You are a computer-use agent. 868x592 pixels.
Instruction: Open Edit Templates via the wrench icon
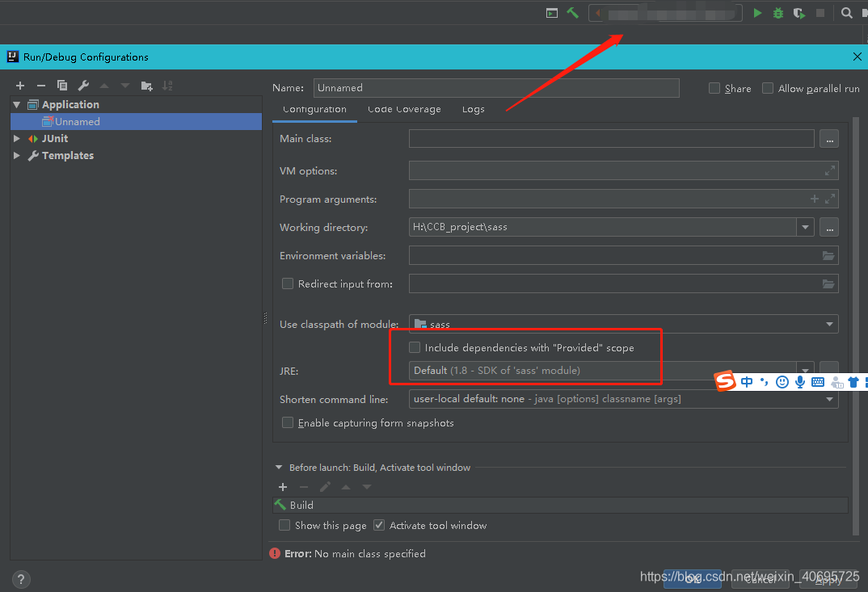coord(82,85)
